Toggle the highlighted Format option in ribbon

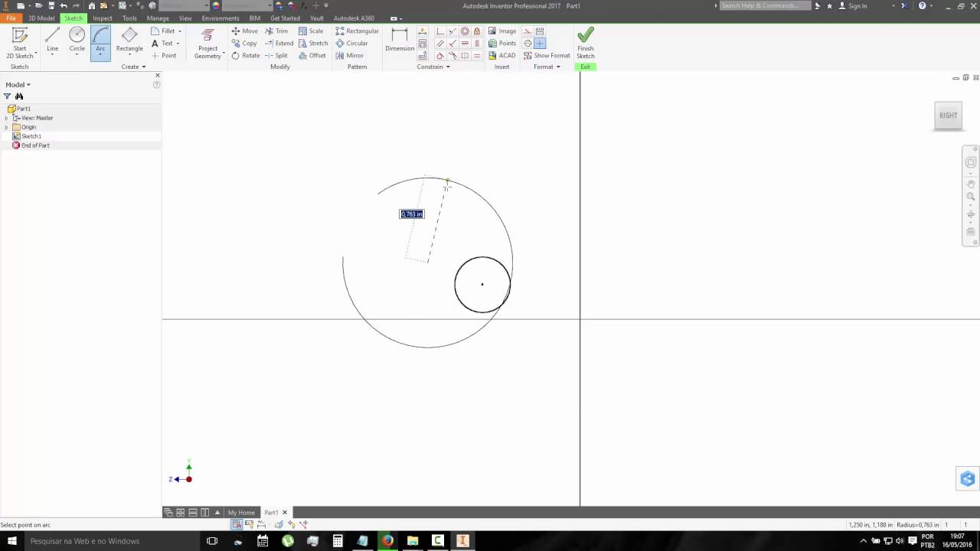click(540, 43)
